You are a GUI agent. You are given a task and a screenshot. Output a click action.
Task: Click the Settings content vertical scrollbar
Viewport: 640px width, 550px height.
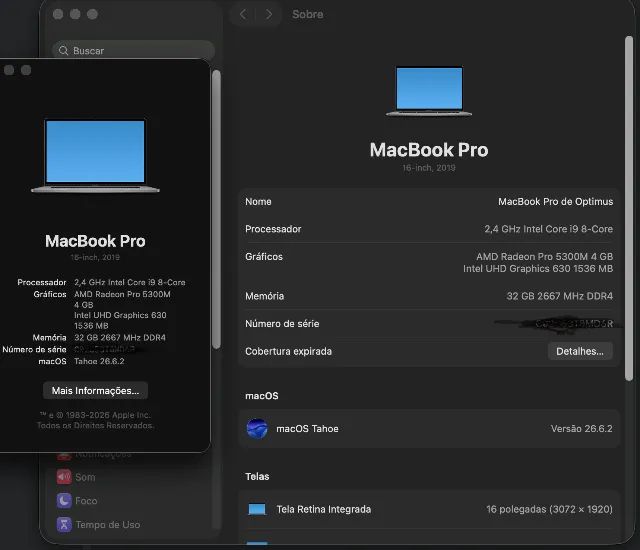(x=629, y=208)
